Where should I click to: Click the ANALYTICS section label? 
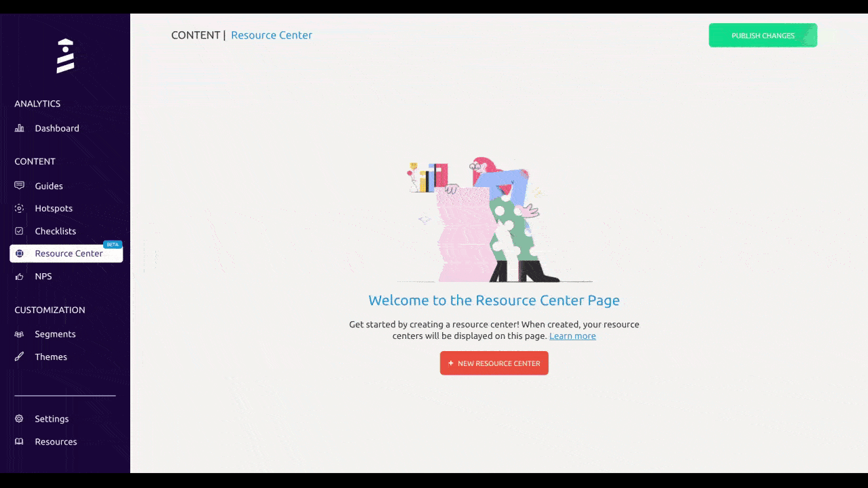point(37,104)
